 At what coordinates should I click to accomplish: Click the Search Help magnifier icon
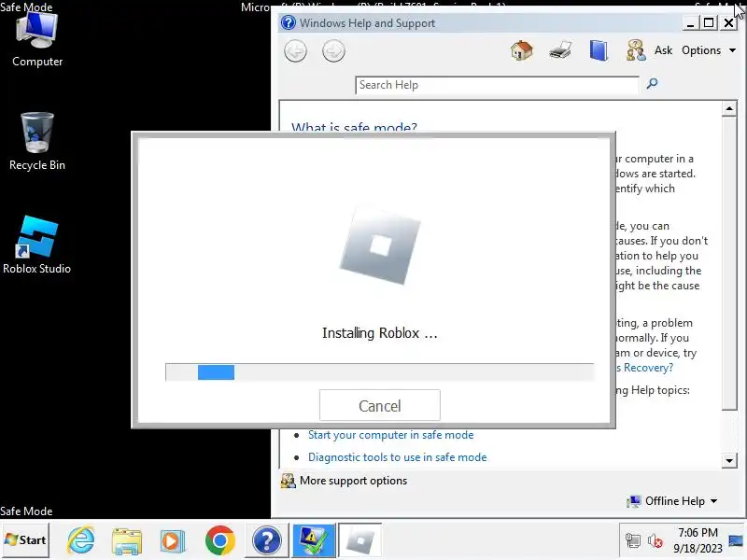652,84
